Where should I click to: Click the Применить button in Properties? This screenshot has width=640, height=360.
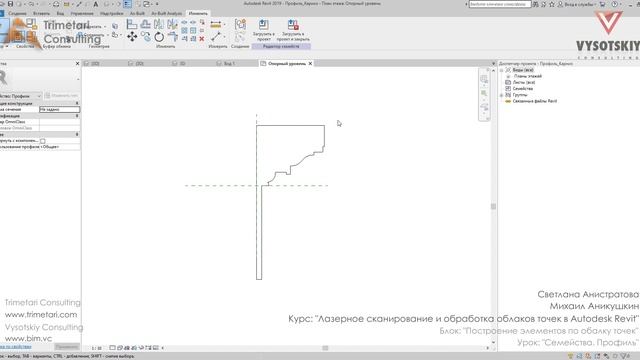[x=67, y=347]
